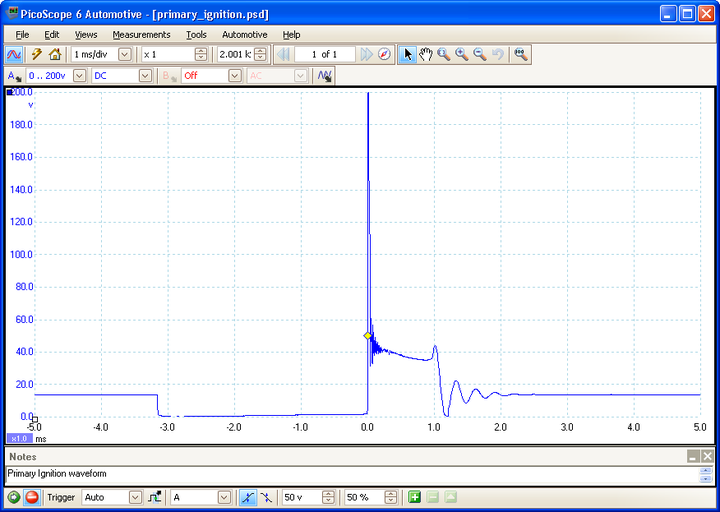Click the Trigger label in bottom toolbar
Image resolution: width=720 pixels, height=512 pixels.
(61, 497)
